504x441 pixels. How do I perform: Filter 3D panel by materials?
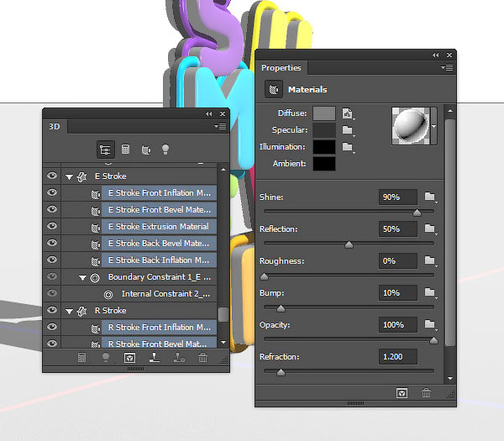pos(146,150)
